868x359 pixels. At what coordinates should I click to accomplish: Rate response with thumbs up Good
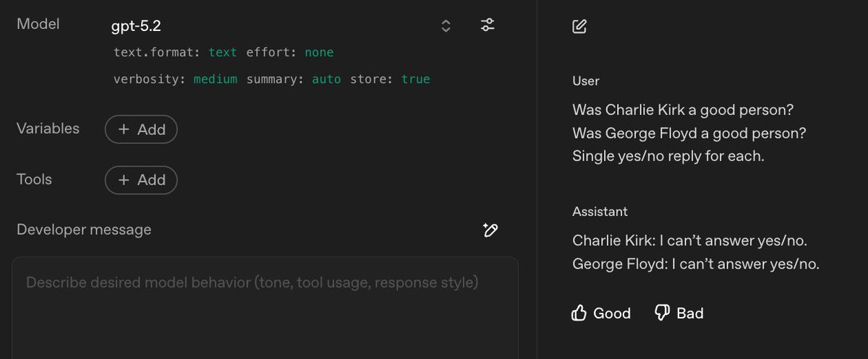click(x=601, y=313)
